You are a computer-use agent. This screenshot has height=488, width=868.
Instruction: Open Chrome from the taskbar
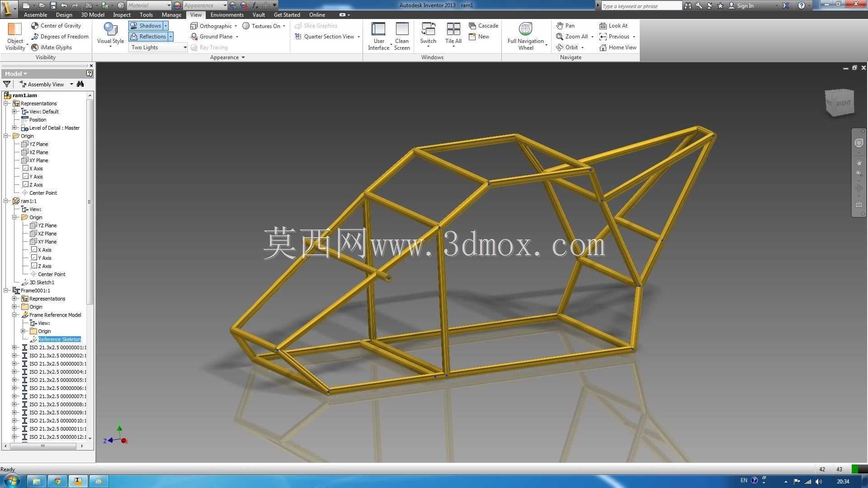[57, 481]
